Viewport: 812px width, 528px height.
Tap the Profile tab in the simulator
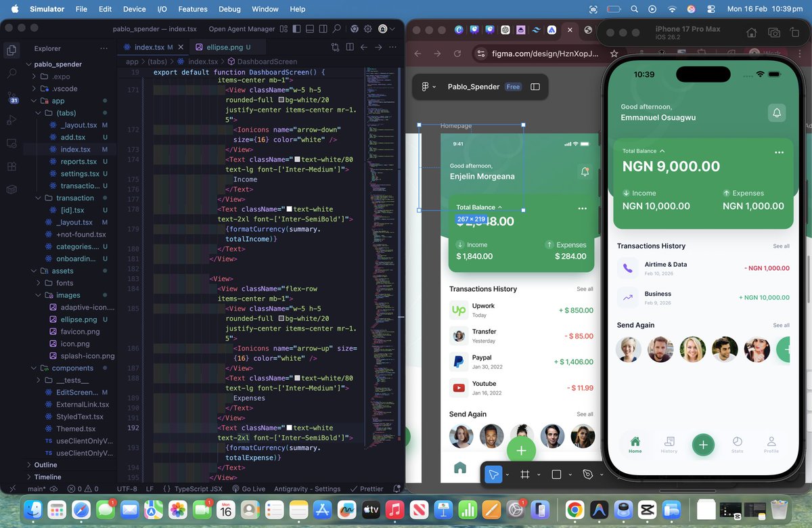(771, 445)
